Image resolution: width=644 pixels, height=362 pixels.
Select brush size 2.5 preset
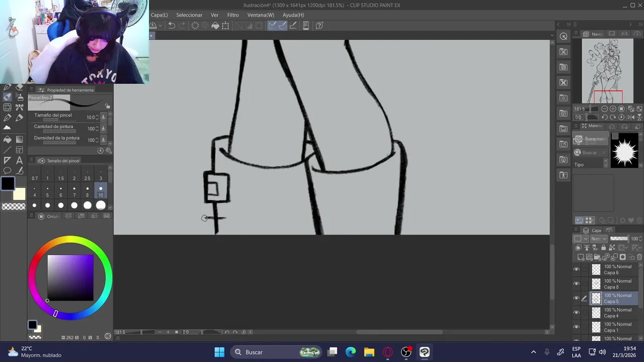tap(88, 175)
